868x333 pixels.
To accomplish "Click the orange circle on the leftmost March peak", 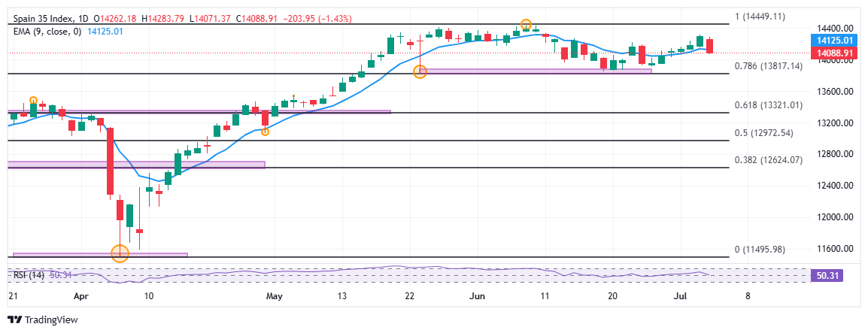I will coord(33,100).
